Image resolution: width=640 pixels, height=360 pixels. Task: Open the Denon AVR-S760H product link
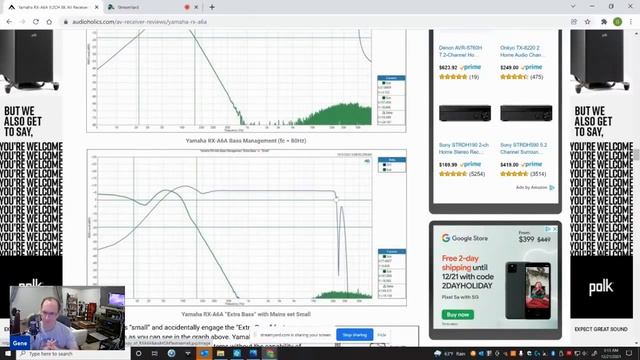point(460,51)
